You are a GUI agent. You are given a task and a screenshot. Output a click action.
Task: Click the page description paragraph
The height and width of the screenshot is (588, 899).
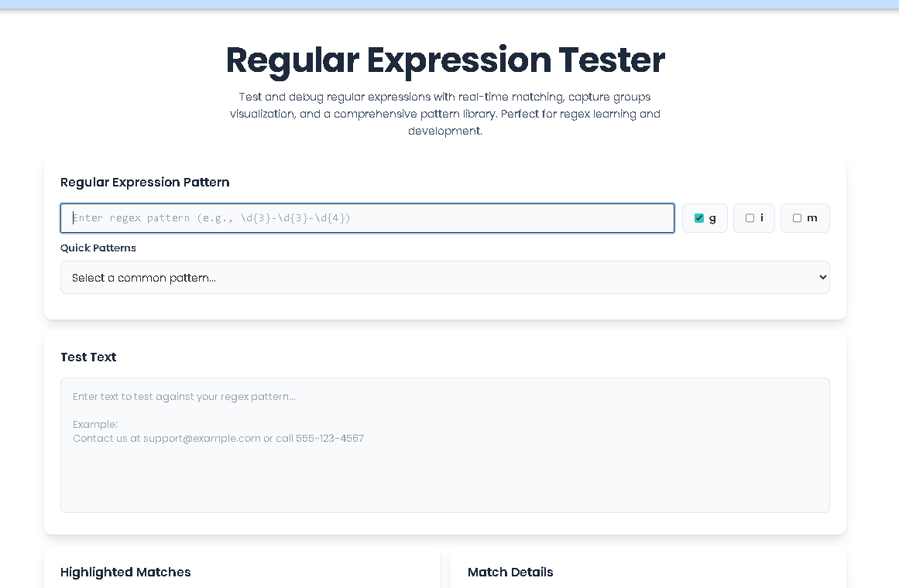[x=445, y=114]
